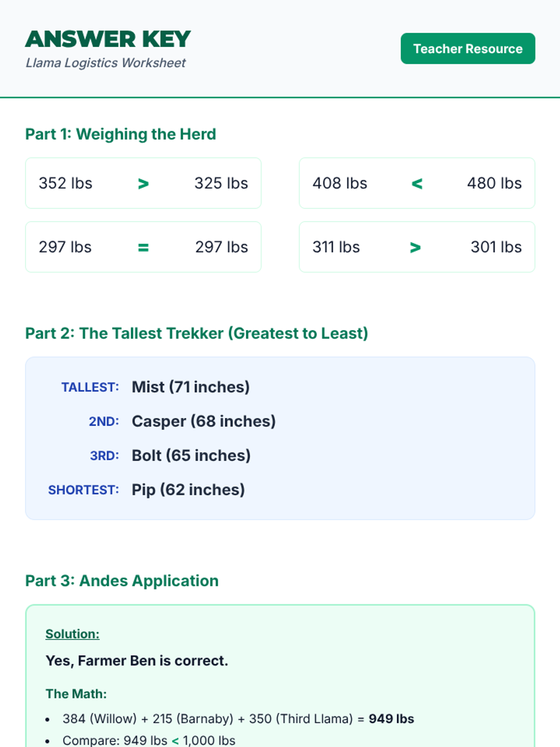The width and height of the screenshot is (560, 747).
Task: Click the 480 lbs weight value
Action: tap(494, 183)
